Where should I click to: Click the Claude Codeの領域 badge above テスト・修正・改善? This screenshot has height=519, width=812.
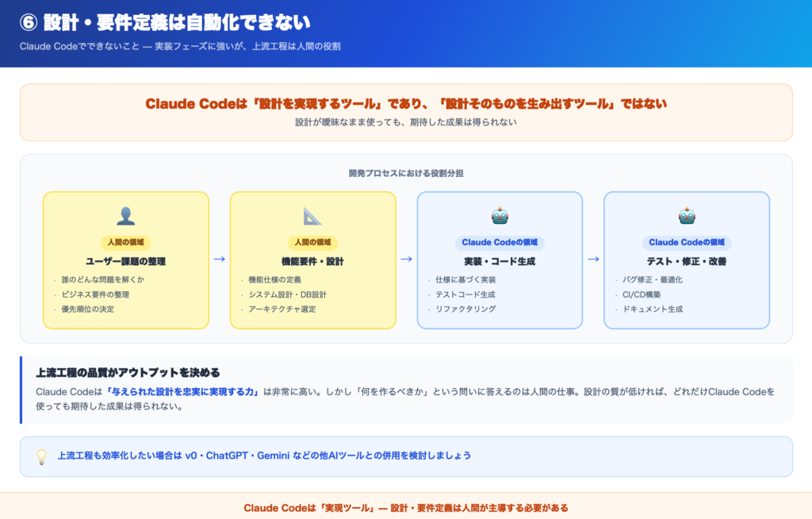pyautogui.click(x=687, y=243)
